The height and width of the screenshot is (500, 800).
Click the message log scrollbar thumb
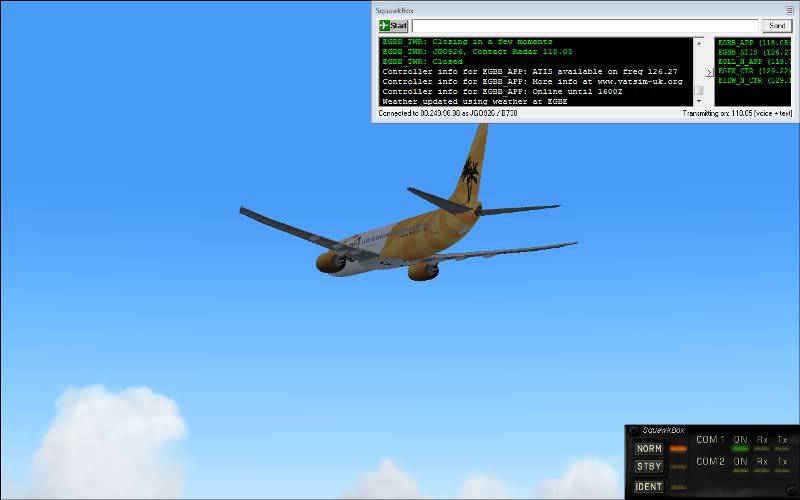pos(699,90)
